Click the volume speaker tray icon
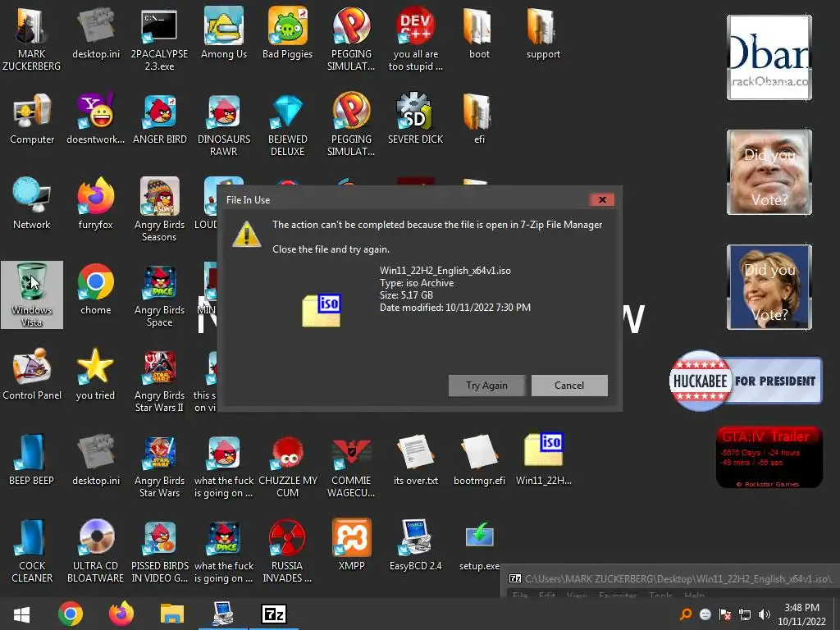 click(x=765, y=614)
